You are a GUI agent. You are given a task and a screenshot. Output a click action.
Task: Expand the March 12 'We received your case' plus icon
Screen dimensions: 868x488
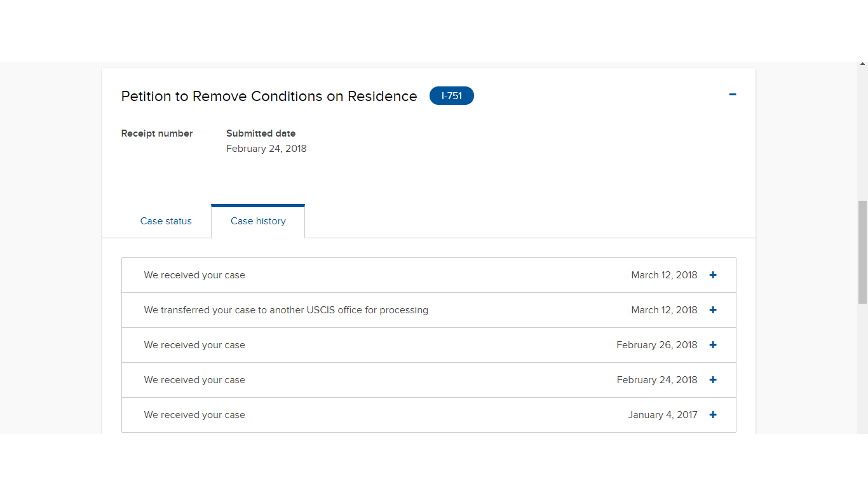713,275
